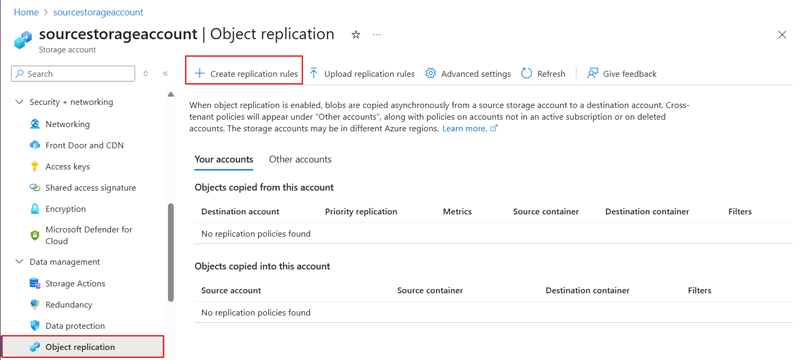Click the Give feedback person icon
The image size is (800, 360).
tap(592, 73)
